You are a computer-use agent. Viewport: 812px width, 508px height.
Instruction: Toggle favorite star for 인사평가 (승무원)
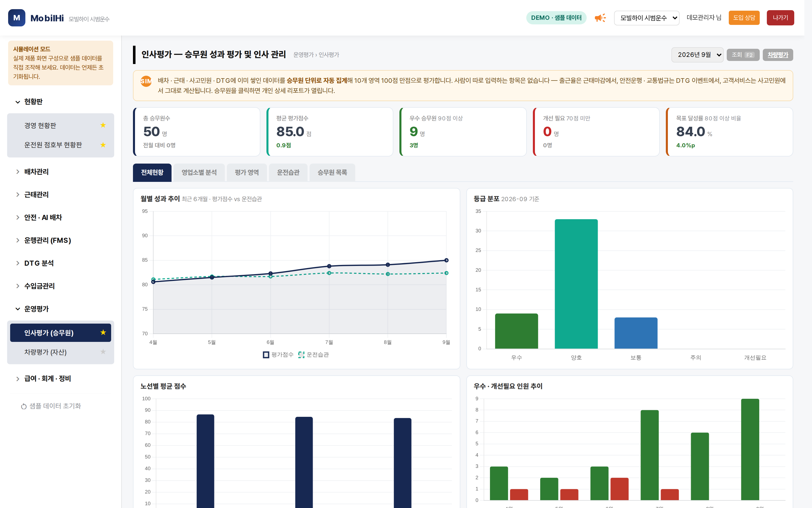click(x=103, y=332)
